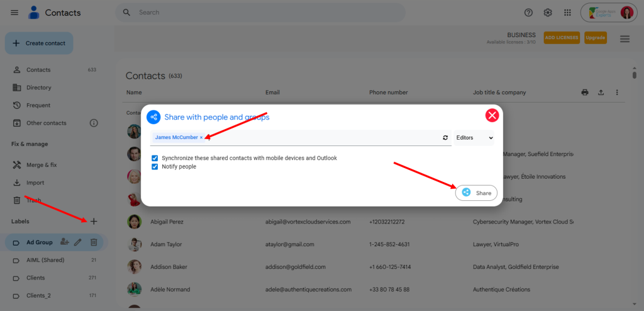The width and height of the screenshot is (644, 311).
Task: Click the plus icon to create label
Action: [x=94, y=221]
